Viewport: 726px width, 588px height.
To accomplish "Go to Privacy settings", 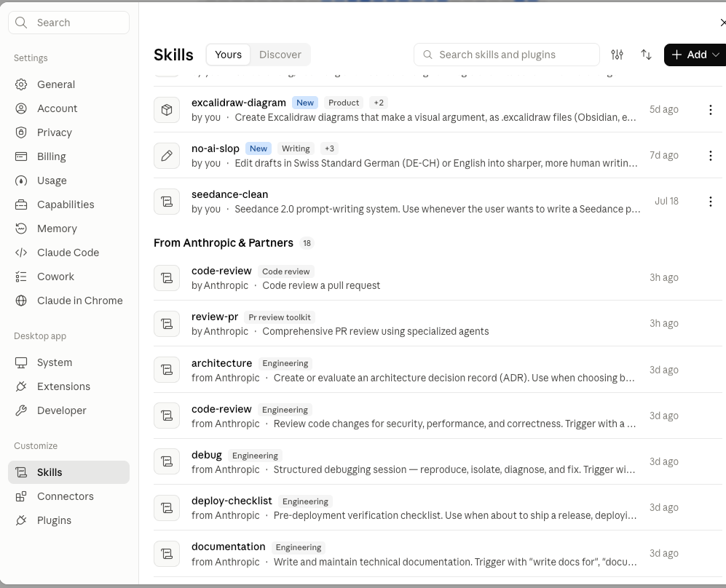I will click(68, 132).
